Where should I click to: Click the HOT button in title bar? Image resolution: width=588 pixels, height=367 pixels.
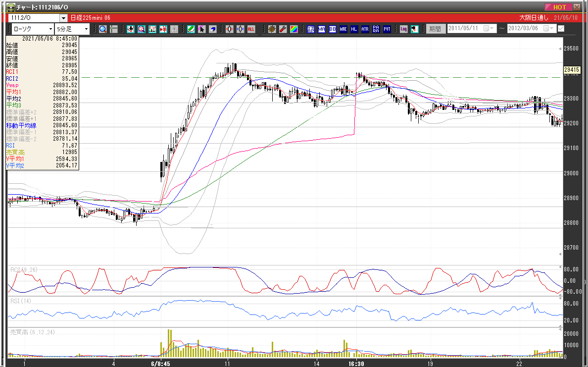point(559,7)
